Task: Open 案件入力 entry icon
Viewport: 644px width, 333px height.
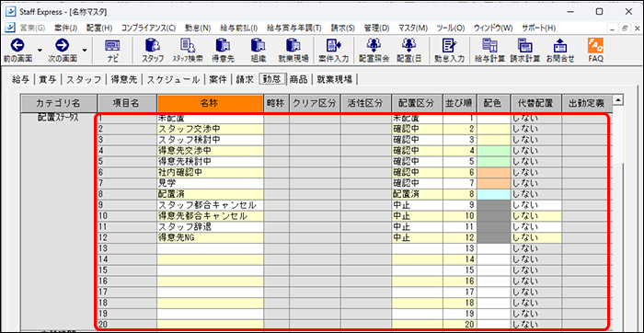Action: 333,45
